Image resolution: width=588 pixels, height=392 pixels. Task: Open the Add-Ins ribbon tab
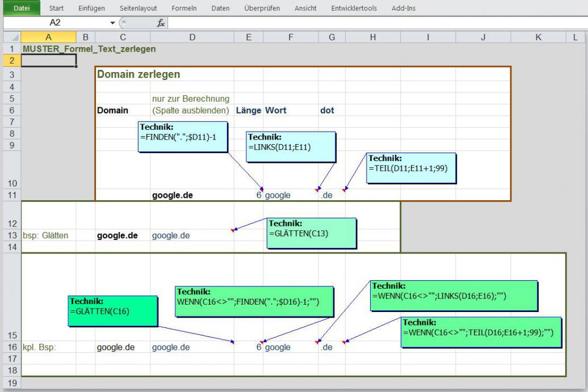(404, 9)
